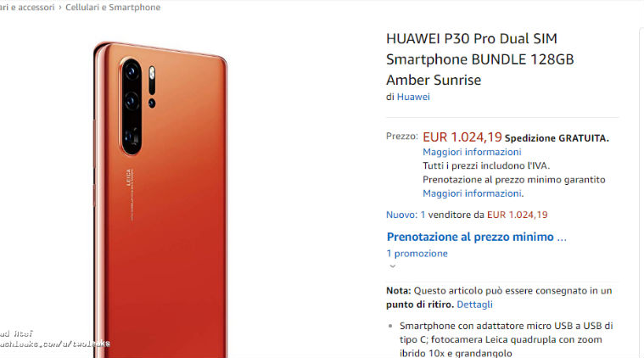Viewport: 644px width, 358px height.
Task: Click the Spedizione GRATUITA text
Action: click(x=557, y=138)
